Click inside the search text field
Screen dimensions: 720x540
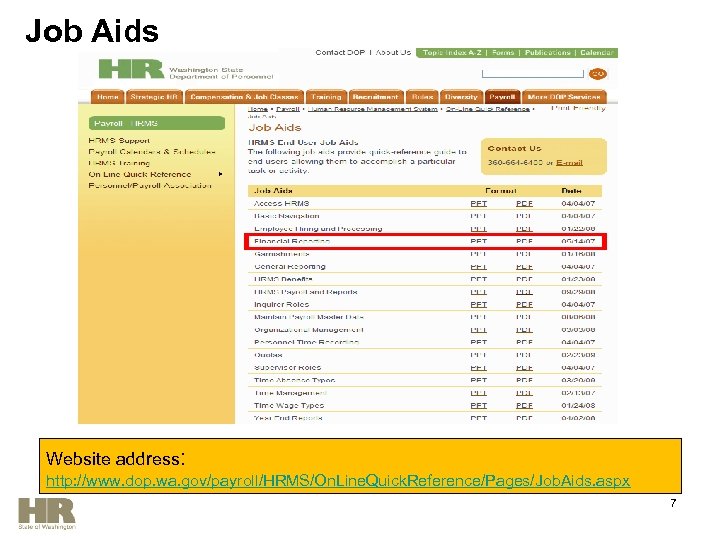coord(532,73)
